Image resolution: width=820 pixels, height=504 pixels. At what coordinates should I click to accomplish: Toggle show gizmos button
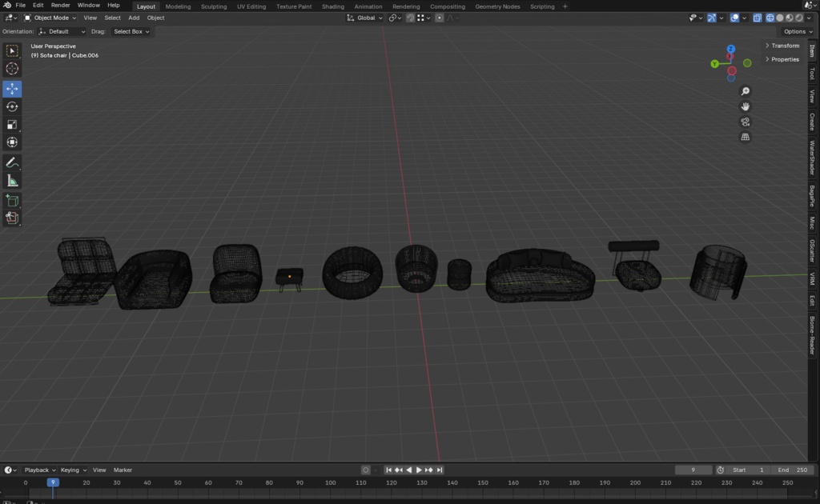tap(712, 18)
